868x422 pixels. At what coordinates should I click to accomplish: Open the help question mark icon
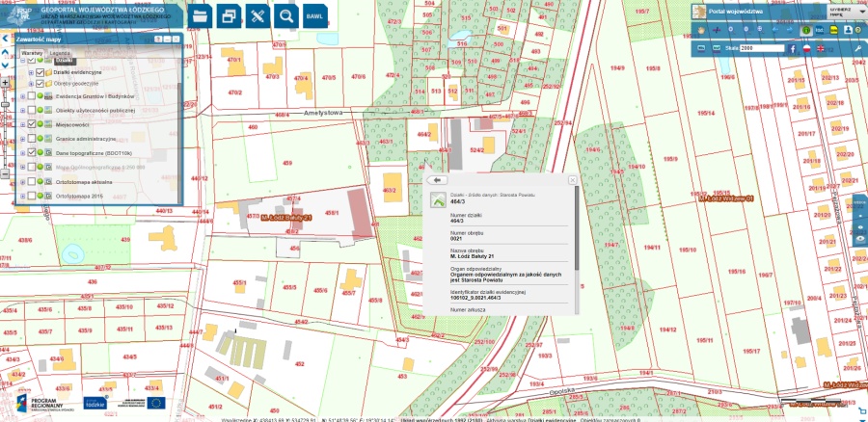pyautogui.click(x=858, y=30)
